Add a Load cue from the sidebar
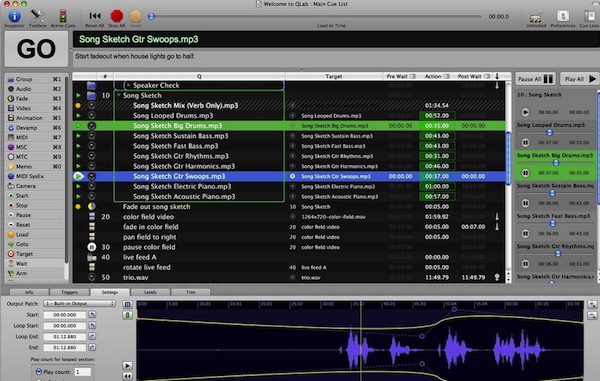 [x=35, y=234]
